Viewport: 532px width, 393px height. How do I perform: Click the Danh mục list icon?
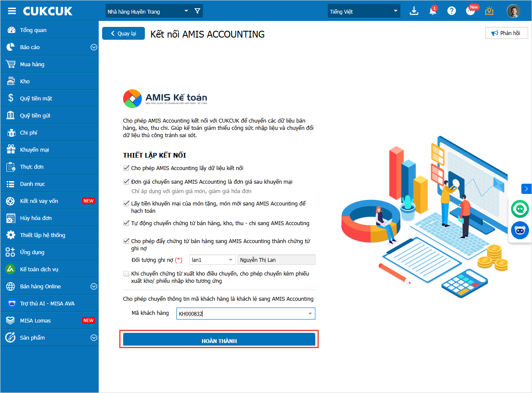pyautogui.click(x=11, y=184)
